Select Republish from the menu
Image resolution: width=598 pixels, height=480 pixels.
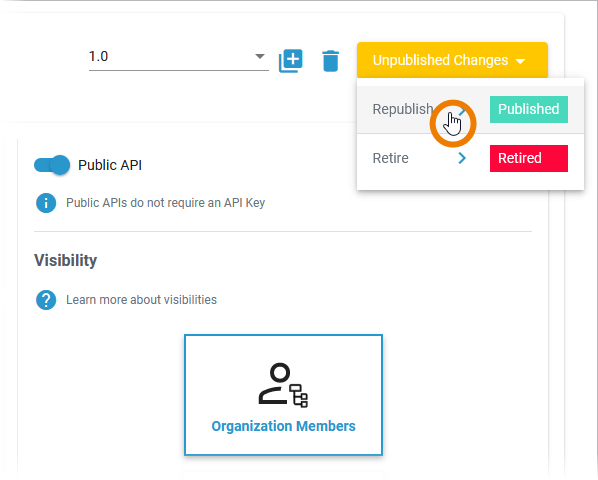[402, 109]
